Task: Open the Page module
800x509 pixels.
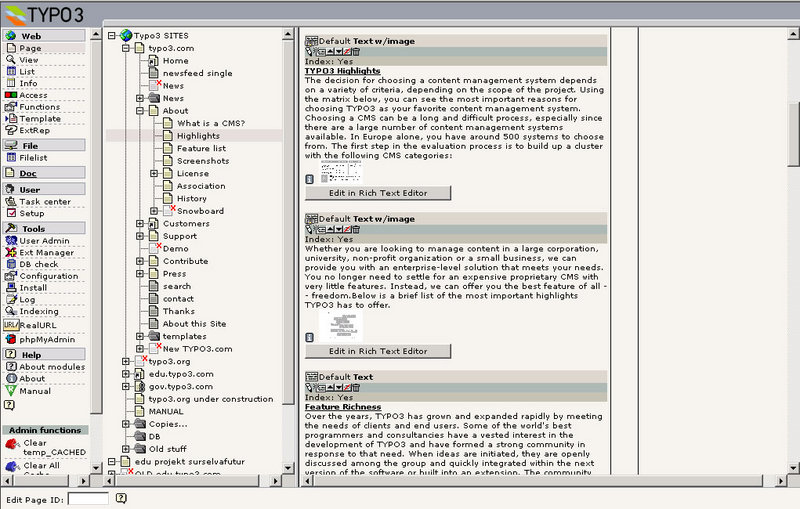Action: 30,48
